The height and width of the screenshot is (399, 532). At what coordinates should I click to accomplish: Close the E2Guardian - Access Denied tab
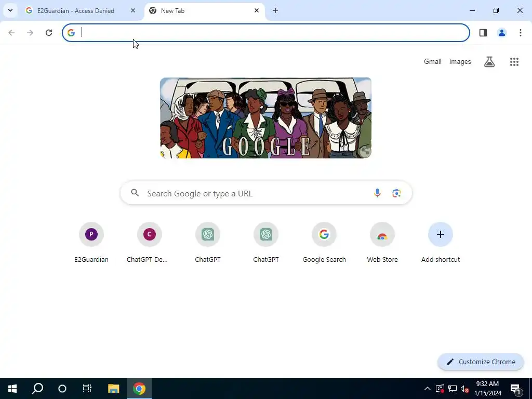(x=133, y=10)
